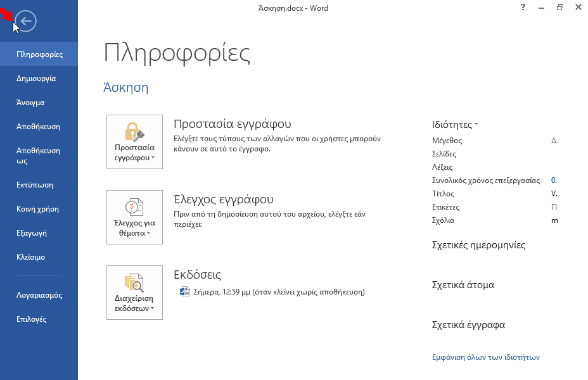Choose Αποθήκευση ως in the sidebar
588x380 pixels.
(39, 156)
